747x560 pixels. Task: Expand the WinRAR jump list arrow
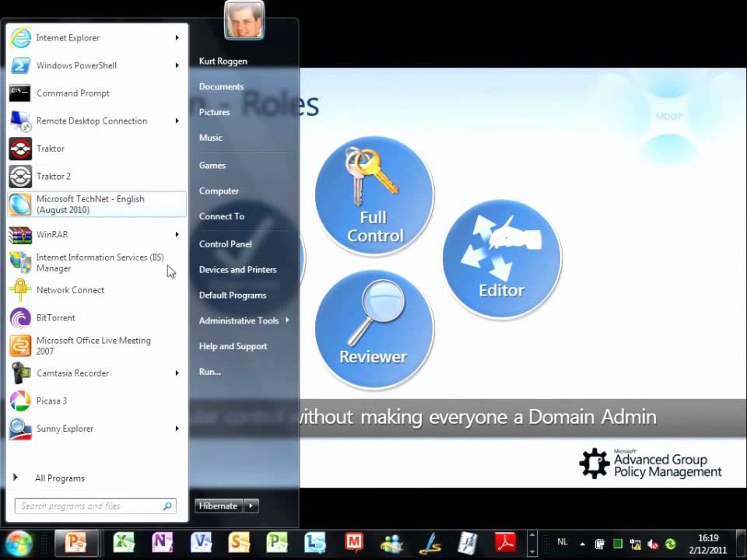point(177,234)
